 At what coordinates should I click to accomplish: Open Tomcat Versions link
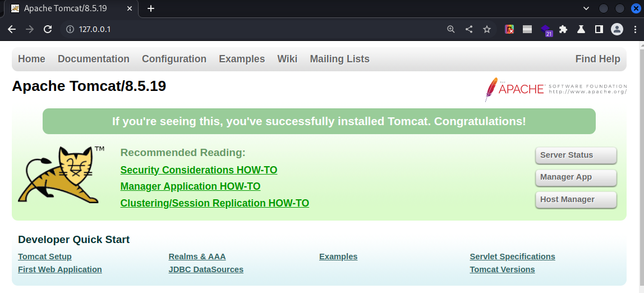(x=502, y=269)
